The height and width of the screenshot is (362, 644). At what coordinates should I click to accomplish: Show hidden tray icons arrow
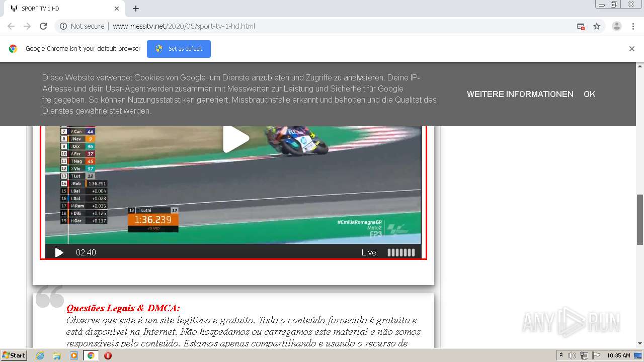click(561, 355)
